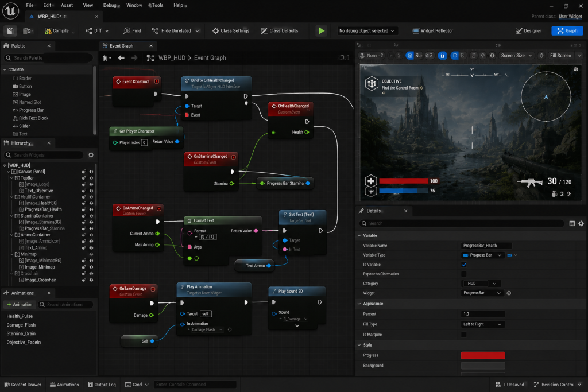Open the Widget Reflector

[432, 31]
